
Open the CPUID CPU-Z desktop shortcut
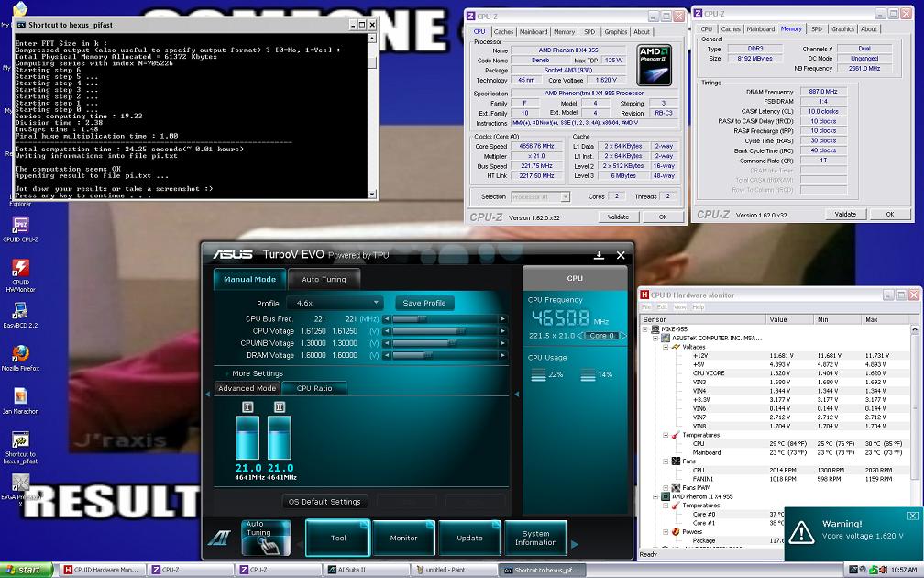click(20, 226)
